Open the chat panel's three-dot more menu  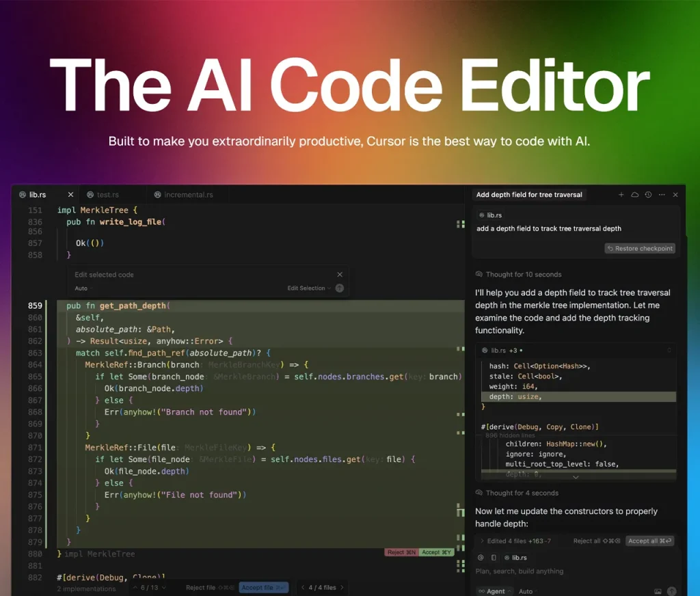pyautogui.click(x=662, y=195)
